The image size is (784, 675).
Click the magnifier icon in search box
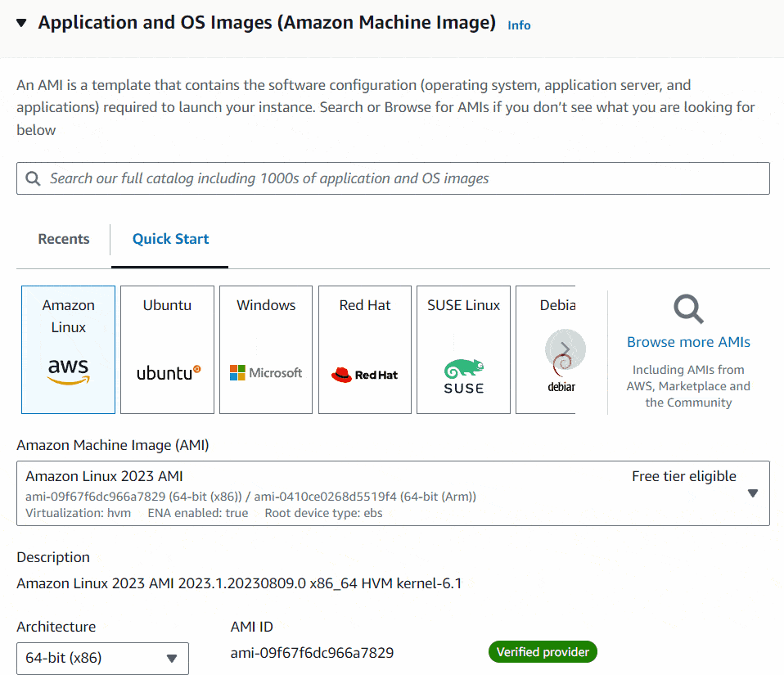coord(33,178)
